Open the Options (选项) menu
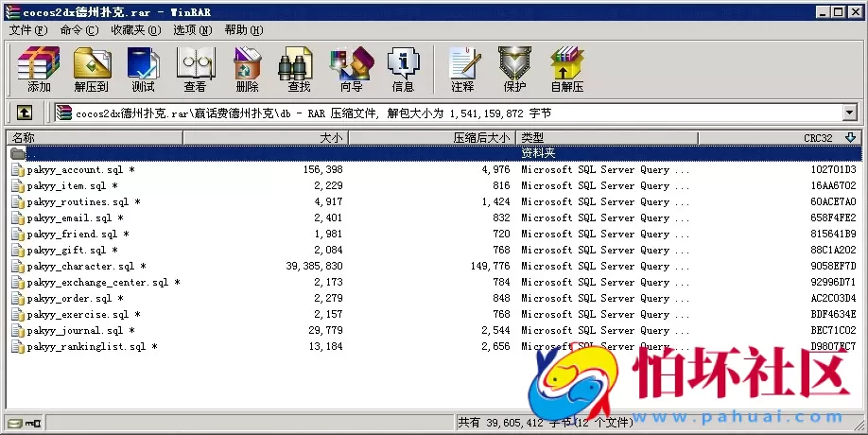Screen dimensions: 868x435 pyautogui.click(x=193, y=30)
